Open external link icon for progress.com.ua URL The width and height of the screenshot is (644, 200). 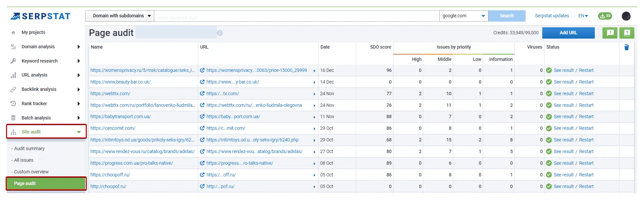tap(202, 163)
